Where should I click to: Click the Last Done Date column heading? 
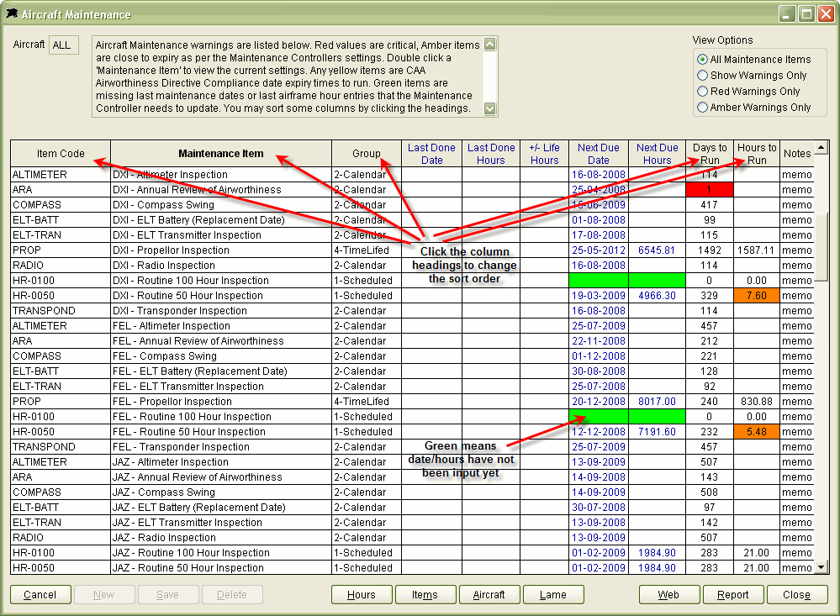[431, 154]
